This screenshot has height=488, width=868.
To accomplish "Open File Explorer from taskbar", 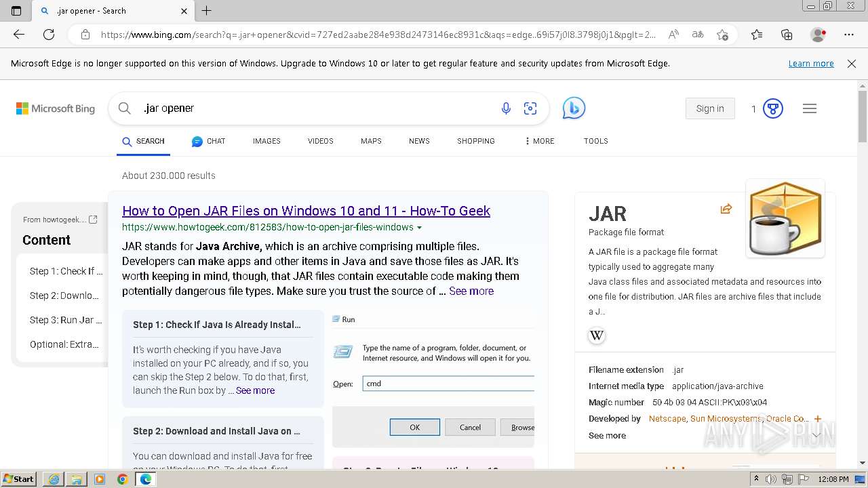I will (x=77, y=479).
